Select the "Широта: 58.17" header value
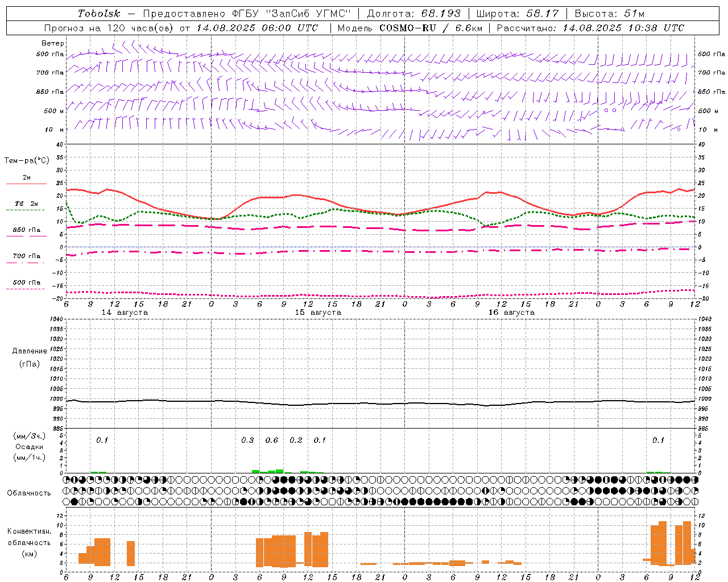Image resolution: width=728 pixels, height=582 pixels. pos(518,13)
